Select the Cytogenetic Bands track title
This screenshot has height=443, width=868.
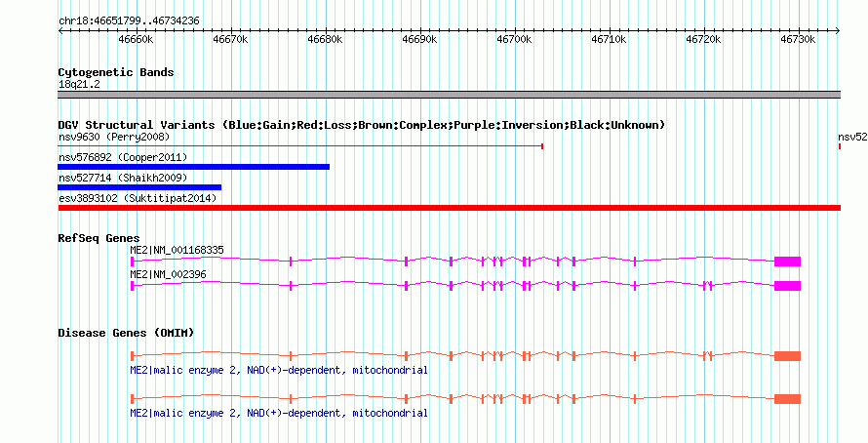click(x=116, y=72)
